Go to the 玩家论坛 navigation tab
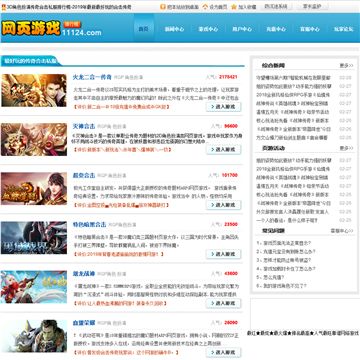This screenshot has height=360, width=360. tap(344, 29)
